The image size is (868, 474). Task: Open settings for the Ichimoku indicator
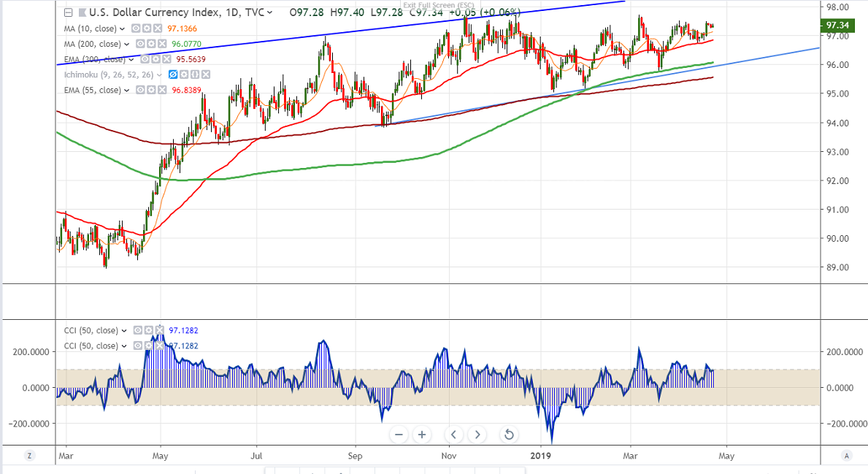click(184, 74)
